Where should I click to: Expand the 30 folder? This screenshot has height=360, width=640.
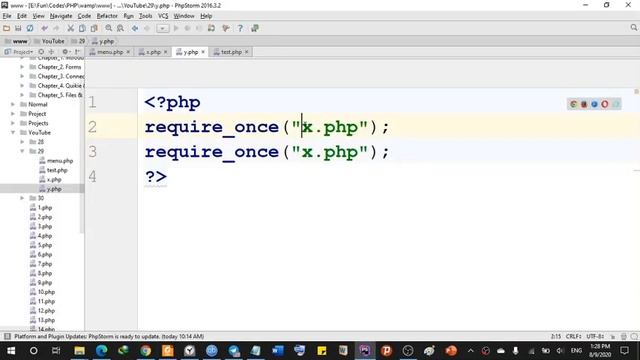[x=22, y=198]
